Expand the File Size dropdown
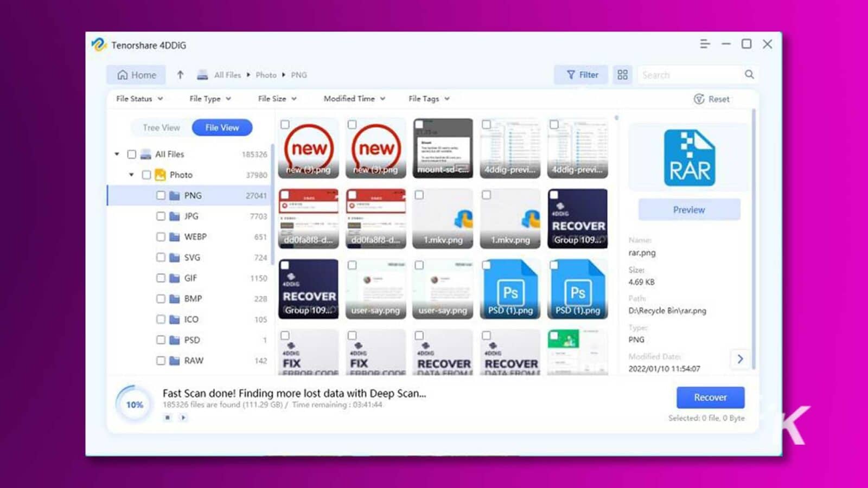 coord(277,99)
